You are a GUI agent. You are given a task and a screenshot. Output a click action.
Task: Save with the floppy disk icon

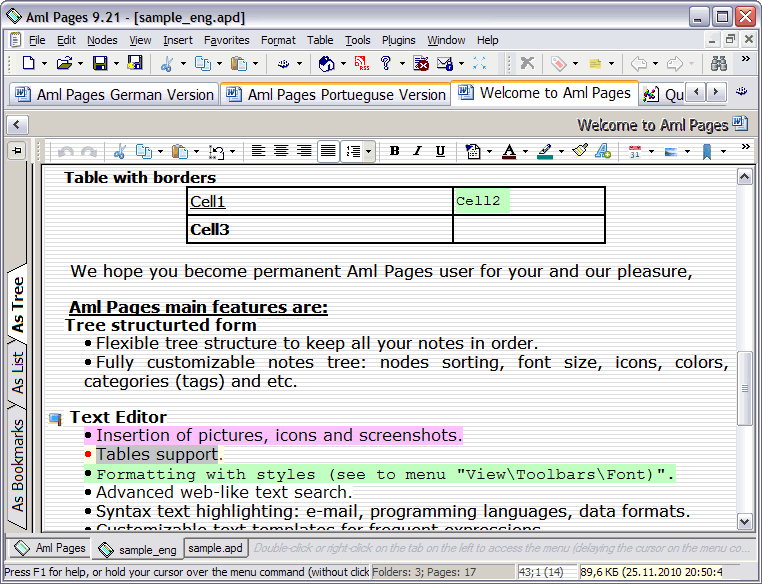point(100,63)
